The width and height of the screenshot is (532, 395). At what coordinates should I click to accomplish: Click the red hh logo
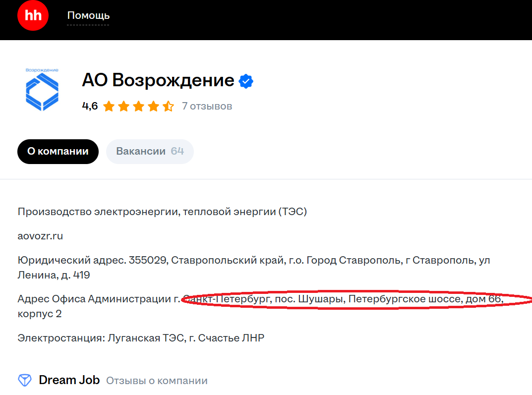(x=33, y=15)
